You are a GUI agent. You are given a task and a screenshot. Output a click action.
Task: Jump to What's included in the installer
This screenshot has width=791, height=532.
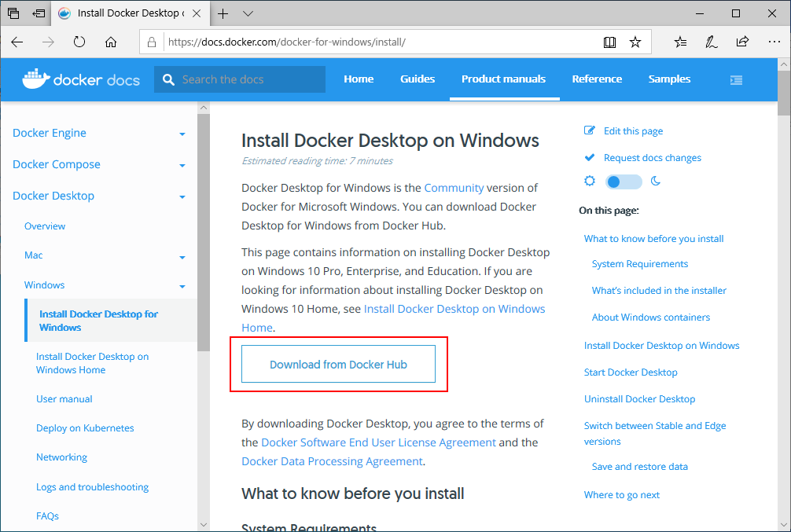pyautogui.click(x=659, y=291)
